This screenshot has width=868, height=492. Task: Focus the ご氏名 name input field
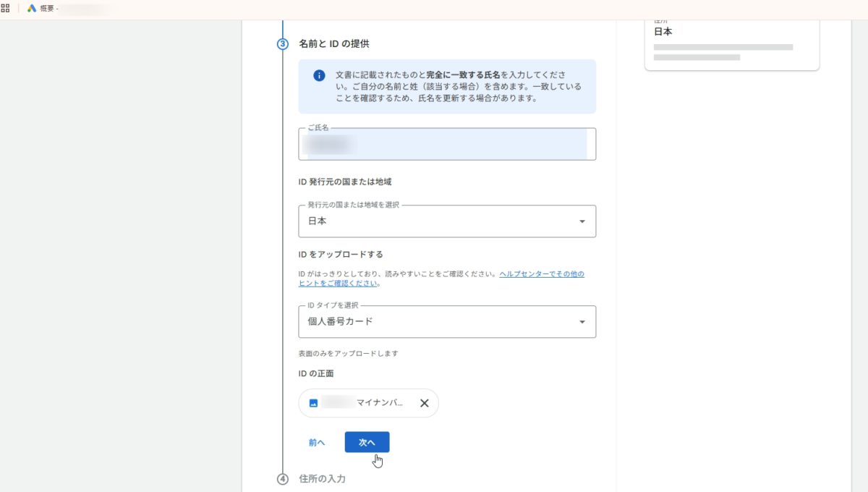[x=446, y=145]
